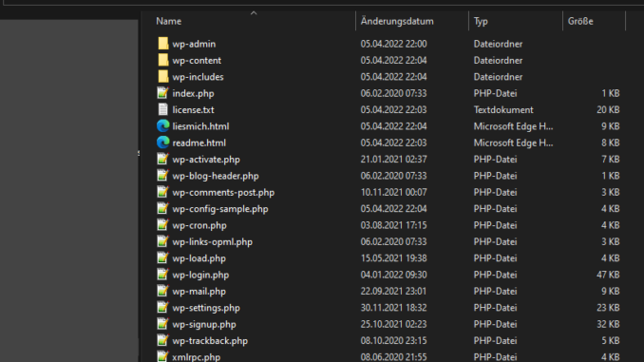Select the index.php file name

193,94
